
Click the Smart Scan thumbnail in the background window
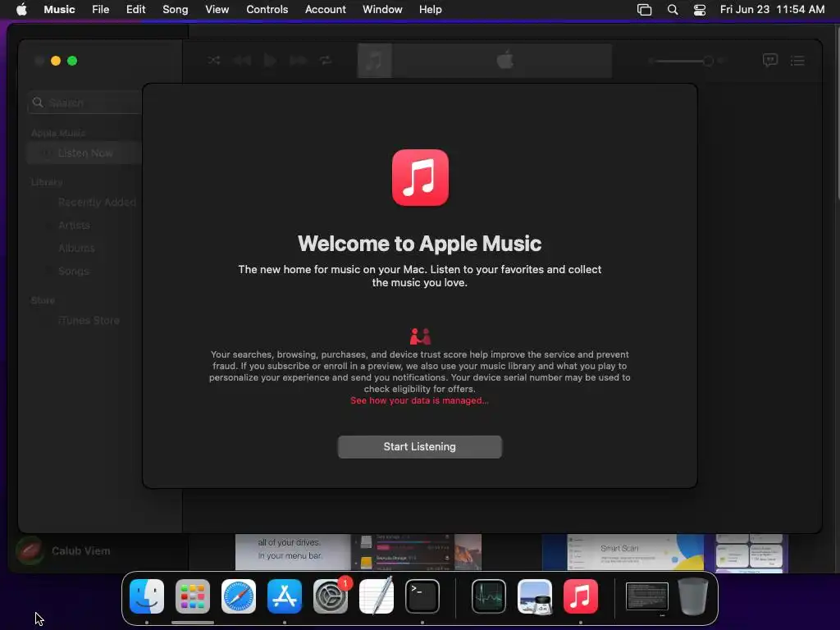pos(623,552)
